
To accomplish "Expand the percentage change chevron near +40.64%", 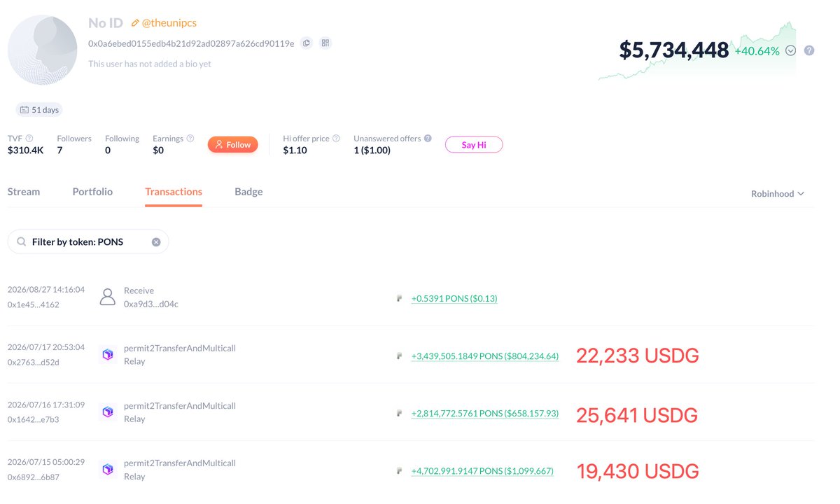I will (791, 50).
